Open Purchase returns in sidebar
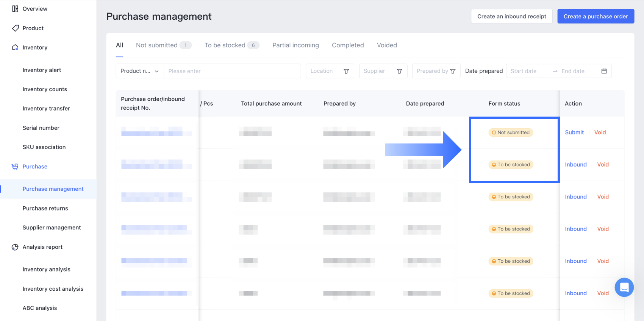644x321 pixels. (x=45, y=208)
